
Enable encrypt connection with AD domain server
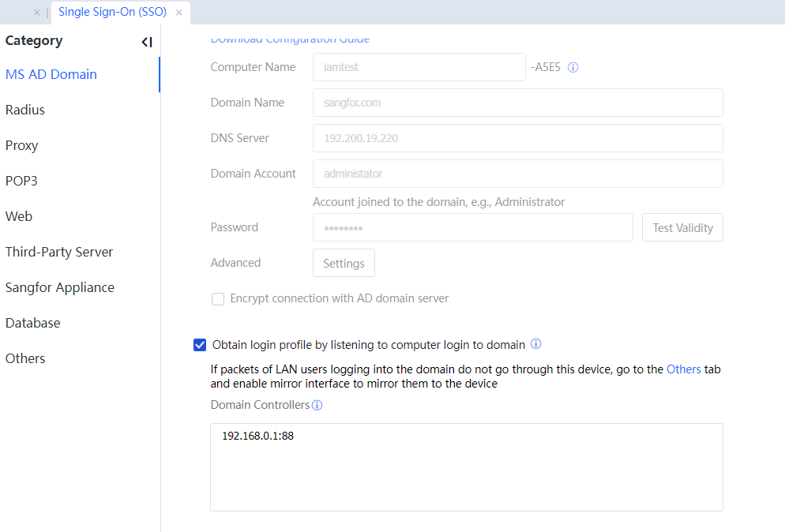218,299
